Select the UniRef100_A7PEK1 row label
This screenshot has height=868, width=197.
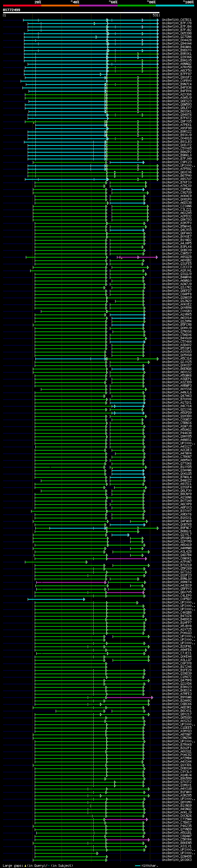pyautogui.click(x=177, y=125)
